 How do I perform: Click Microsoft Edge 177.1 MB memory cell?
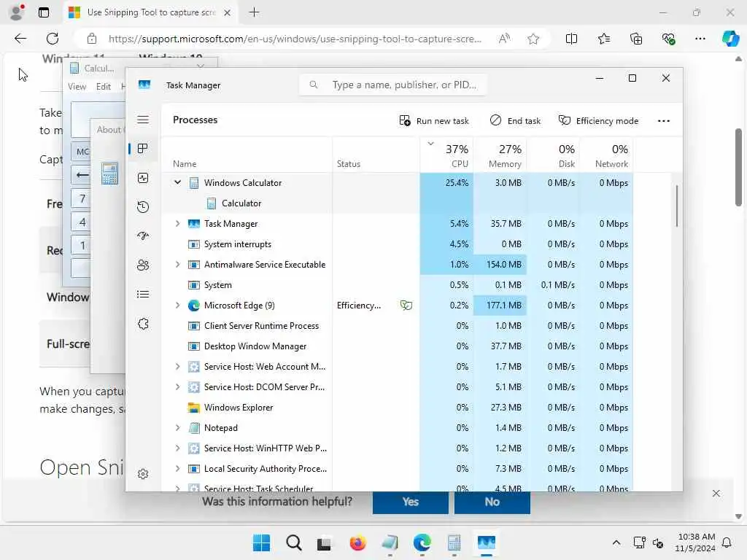[x=500, y=306]
